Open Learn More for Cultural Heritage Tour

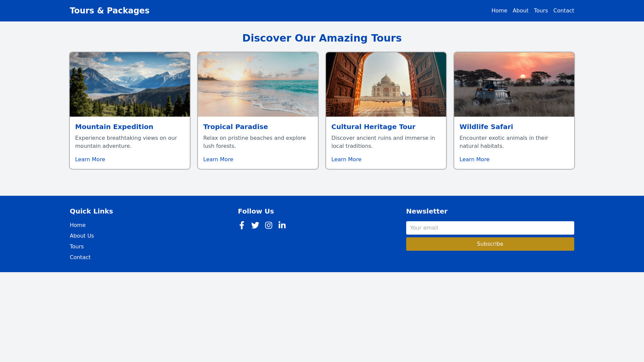(x=346, y=160)
